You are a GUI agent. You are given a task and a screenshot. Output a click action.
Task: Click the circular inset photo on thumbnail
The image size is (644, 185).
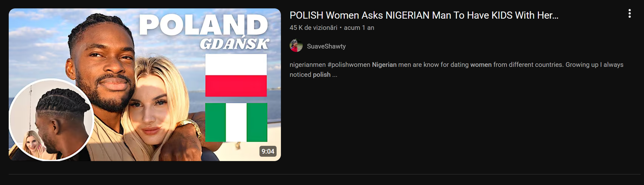(51, 120)
